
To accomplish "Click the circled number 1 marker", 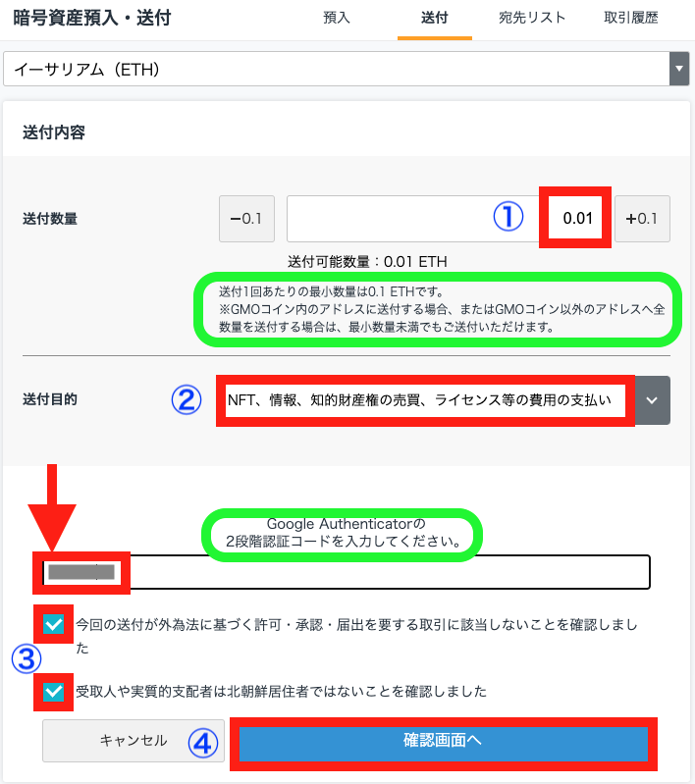I will [x=508, y=217].
